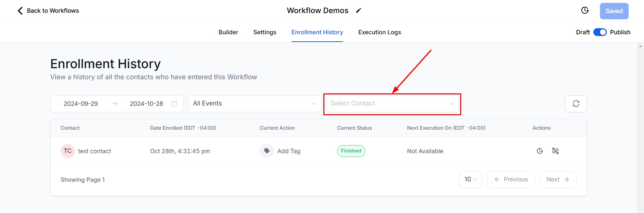This screenshot has width=644, height=213.
Task: Click the workflow icon in Actions column
Action: [x=555, y=151]
